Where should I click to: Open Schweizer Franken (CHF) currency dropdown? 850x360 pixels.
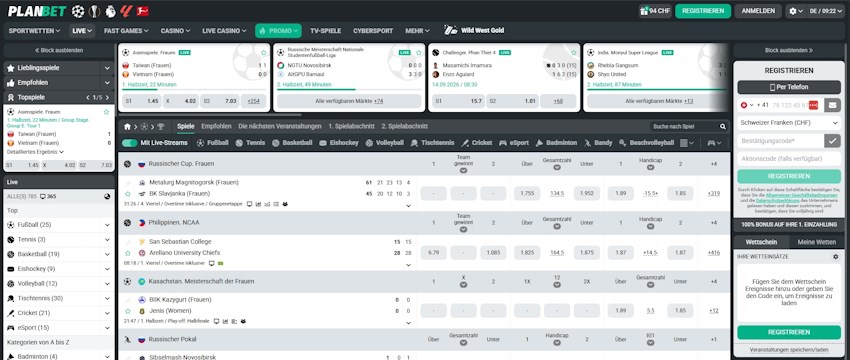point(789,123)
